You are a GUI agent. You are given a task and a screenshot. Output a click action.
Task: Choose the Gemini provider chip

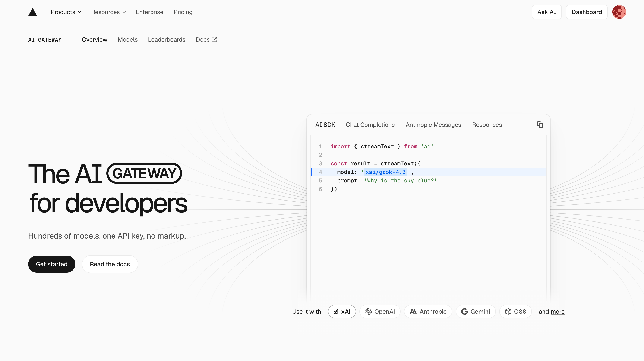[476, 312]
